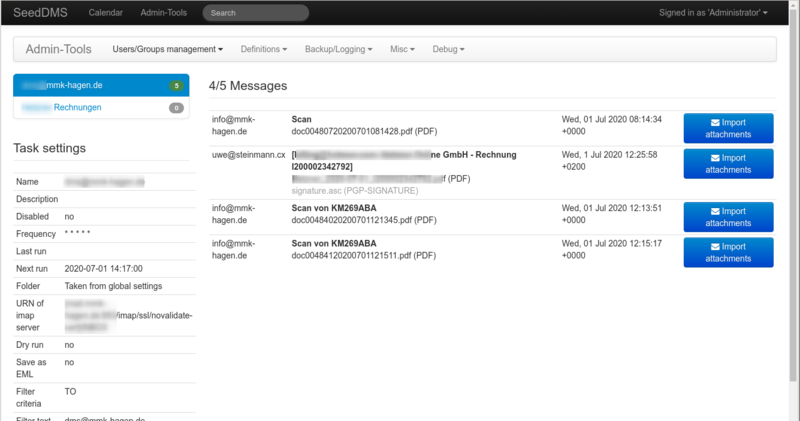Go to Calendar in top navigation
800x421 pixels.
click(105, 13)
